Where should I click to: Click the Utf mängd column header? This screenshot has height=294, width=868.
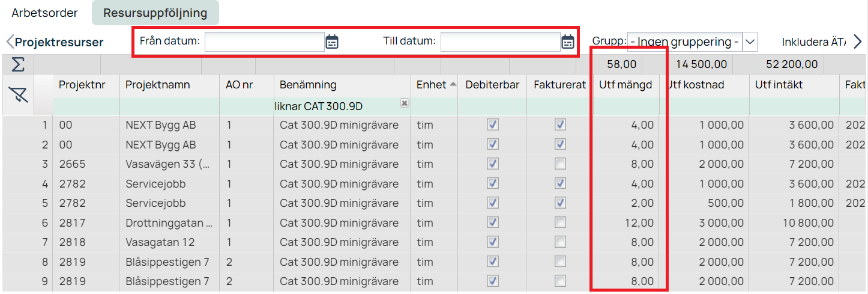pyautogui.click(x=625, y=85)
